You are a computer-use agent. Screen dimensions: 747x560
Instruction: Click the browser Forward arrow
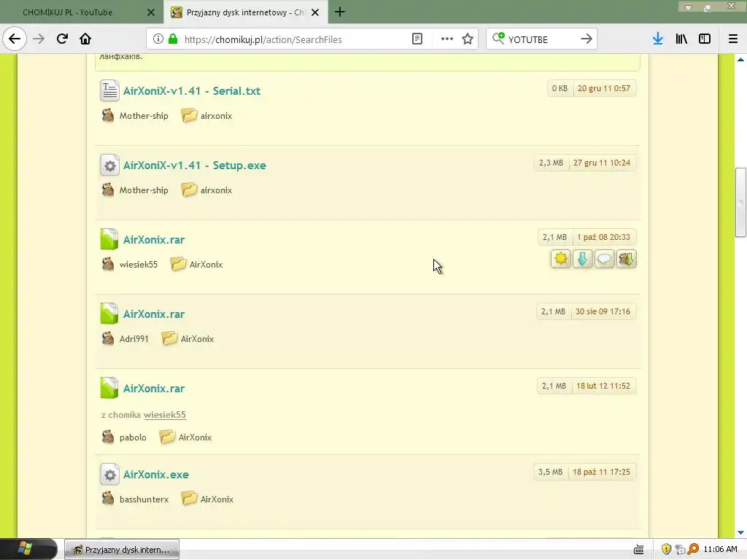coord(39,39)
